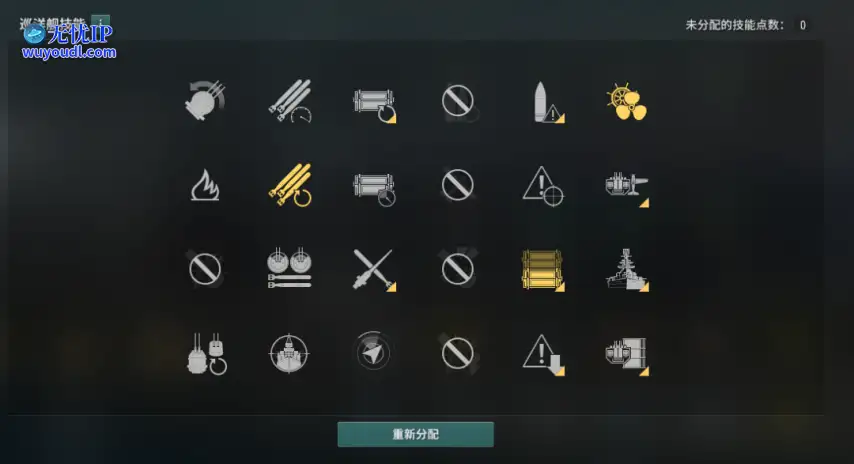
Task: Select the gold torpedo tube launcher skill
Action: (x=542, y=270)
